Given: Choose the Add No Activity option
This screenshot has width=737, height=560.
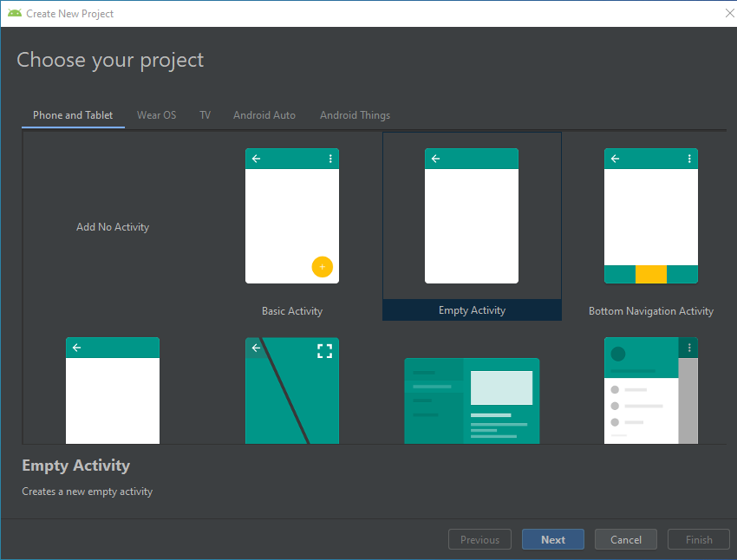Looking at the screenshot, I should pyautogui.click(x=113, y=227).
